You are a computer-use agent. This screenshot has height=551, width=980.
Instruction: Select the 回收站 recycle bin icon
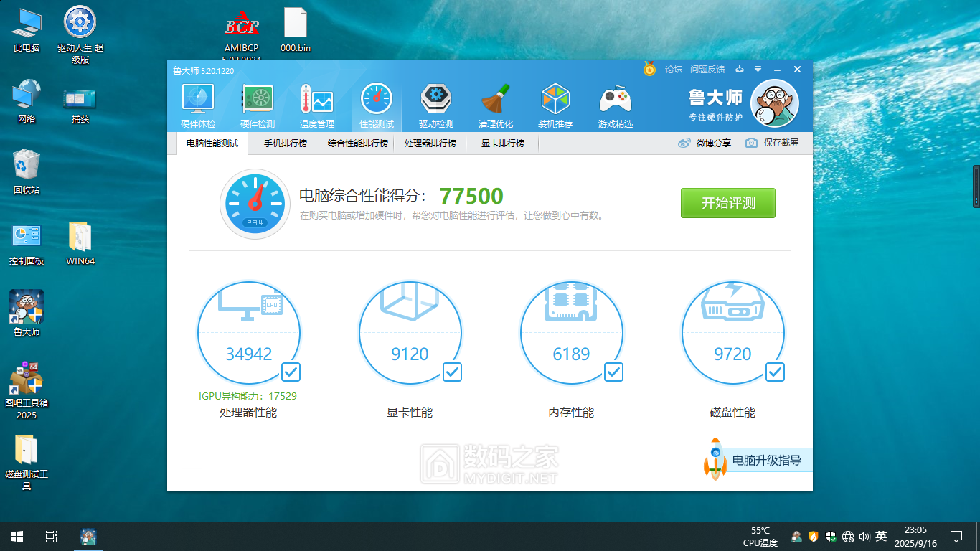pos(27,172)
